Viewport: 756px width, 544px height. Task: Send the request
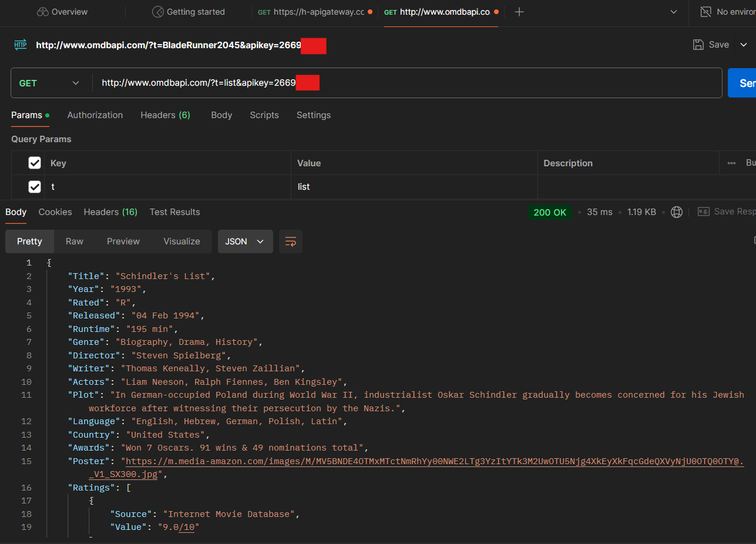tap(742, 83)
